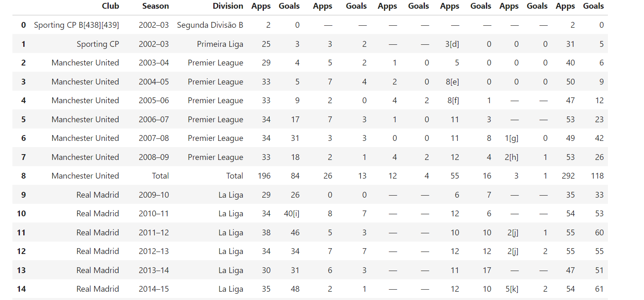Click the Division column header
644x300 pixels.
(228, 6)
